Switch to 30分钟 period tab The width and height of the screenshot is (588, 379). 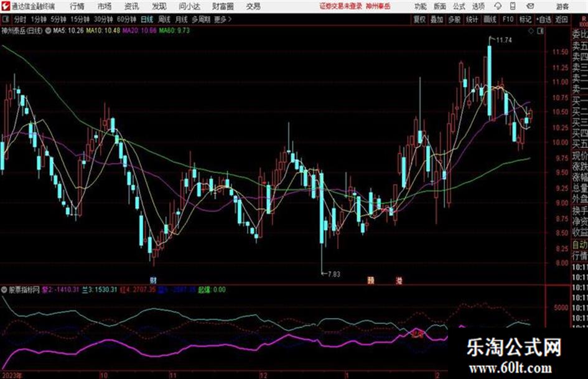click(103, 19)
